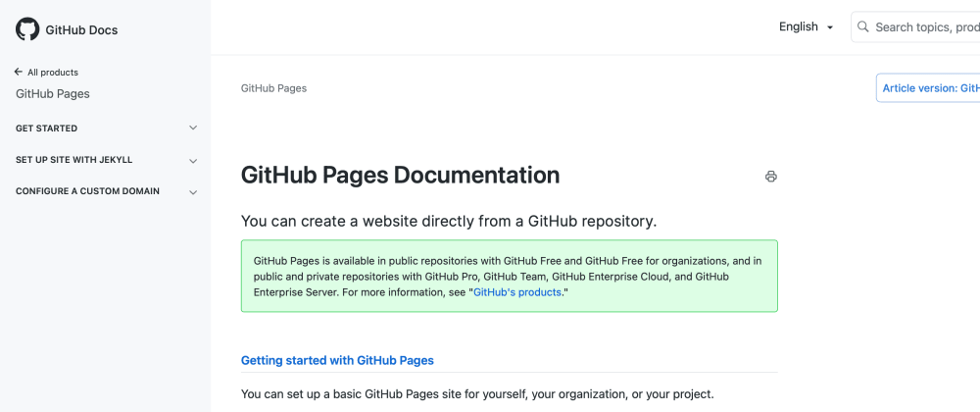Expand the Set Up Site With Jekyll chevron
Viewport: 980px width, 412px height.
click(193, 161)
